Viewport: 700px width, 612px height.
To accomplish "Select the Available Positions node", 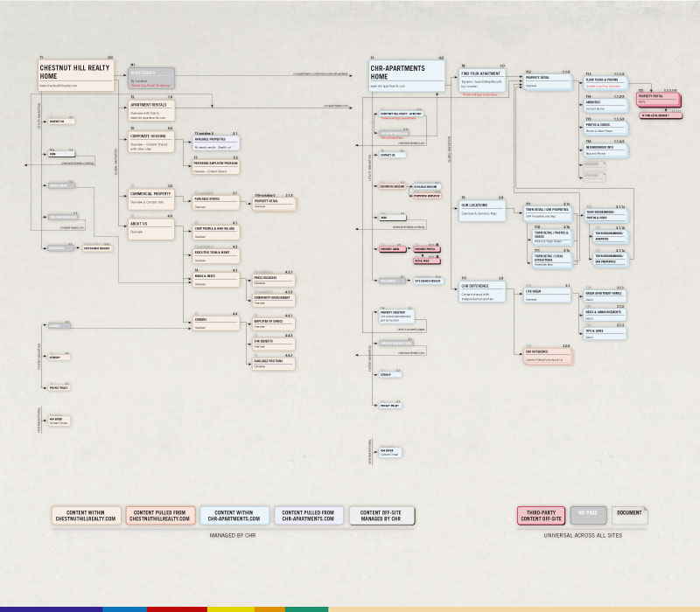I will click(x=274, y=364).
